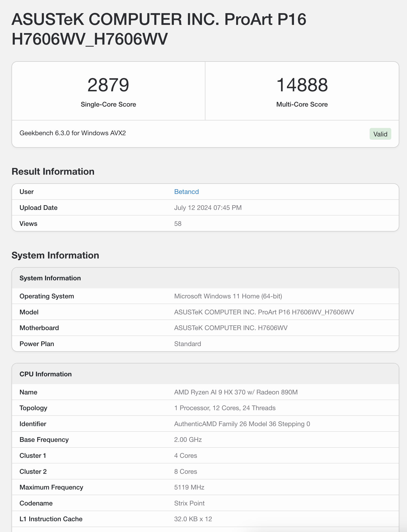Click the L1 Instruction Cache row label
The image size is (407, 532).
pyautogui.click(x=51, y=519)
